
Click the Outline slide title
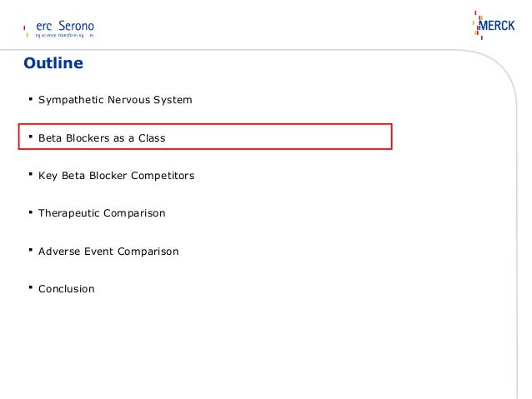tap(53, 63)
